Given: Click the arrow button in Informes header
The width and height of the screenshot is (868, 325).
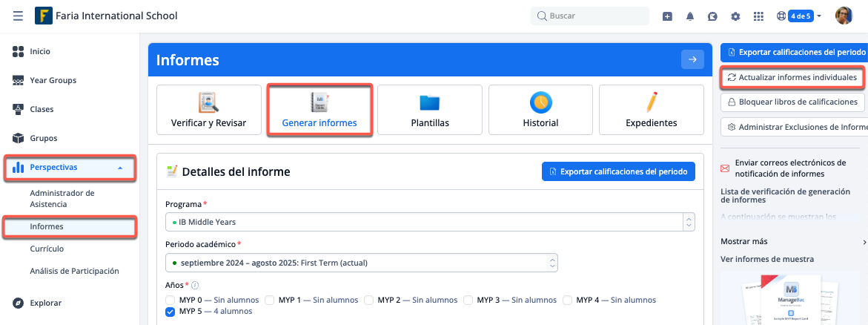Looking at the screenshot, I should [692, 60].
